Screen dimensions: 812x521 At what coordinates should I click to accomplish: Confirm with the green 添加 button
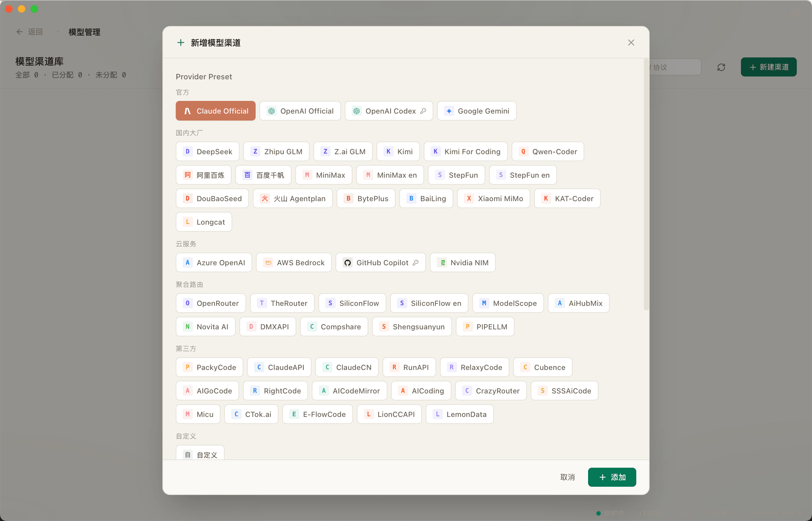(612, 477)
